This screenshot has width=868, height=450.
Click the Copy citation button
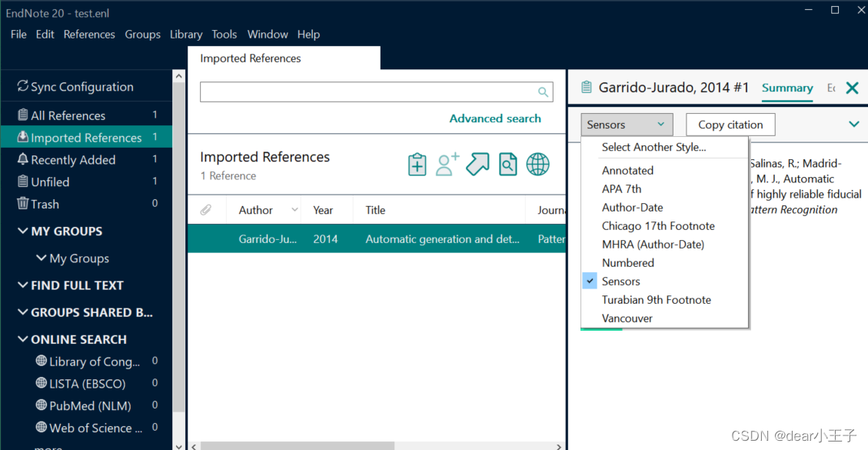730,125
